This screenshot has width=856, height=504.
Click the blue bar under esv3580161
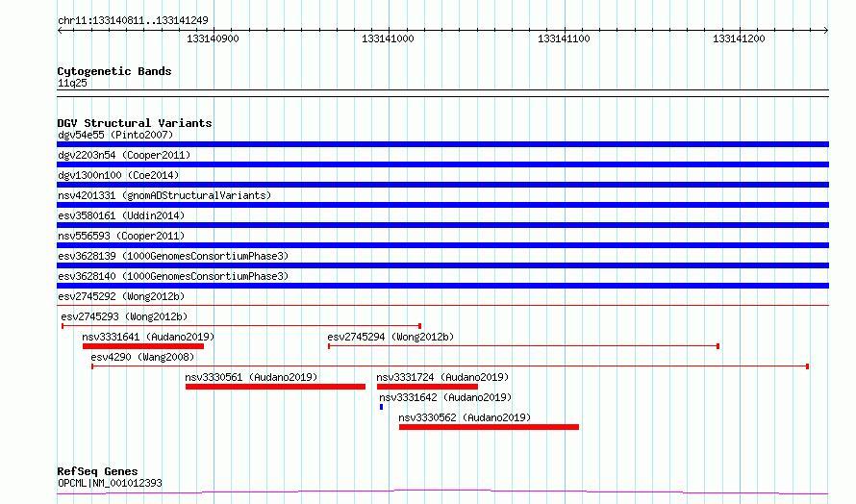pos(442,225)
